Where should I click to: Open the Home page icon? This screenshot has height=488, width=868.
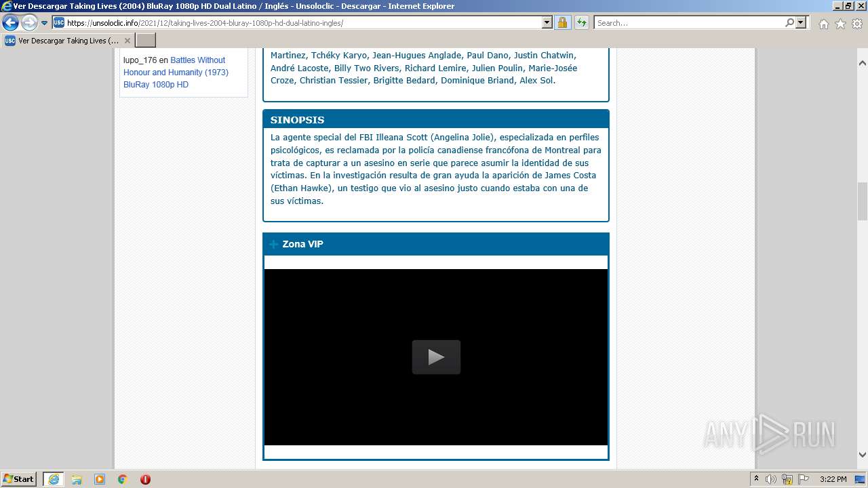click(x=823, y=24)
